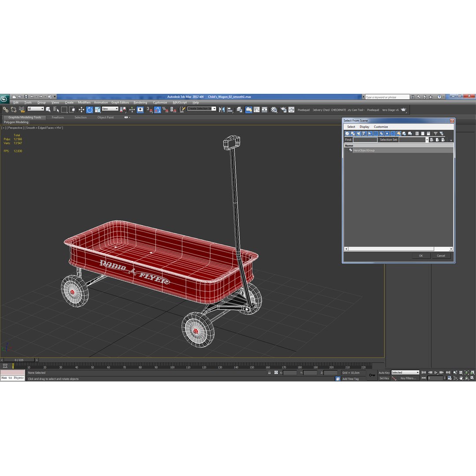This screenshot has height=476, width=476.
Task: Click the Auto Key button
Action: 384,372
